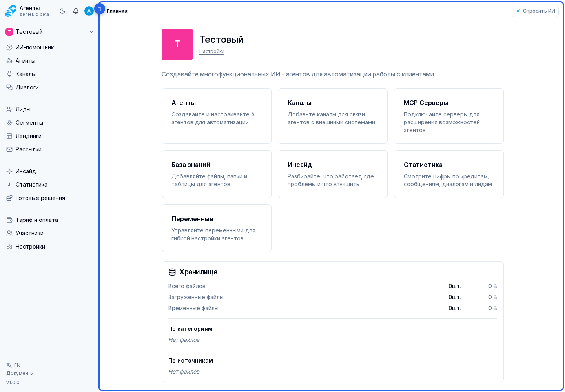Click the pink Т workspace avatar
565x392 pixels.
tap(177, 44)
